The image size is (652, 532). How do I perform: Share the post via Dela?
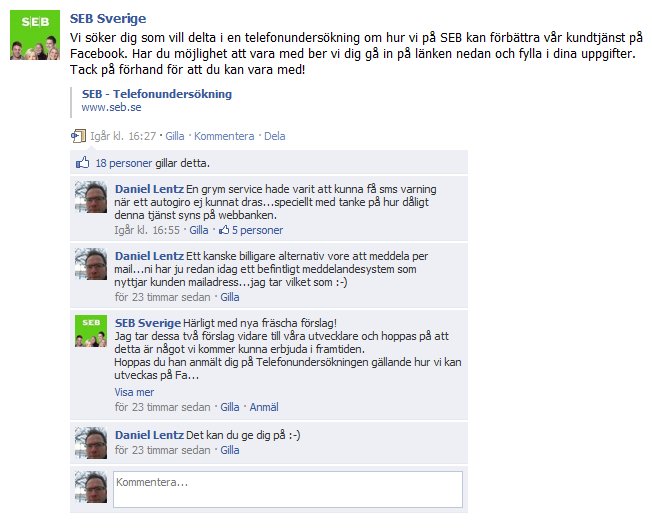[274, 136]
